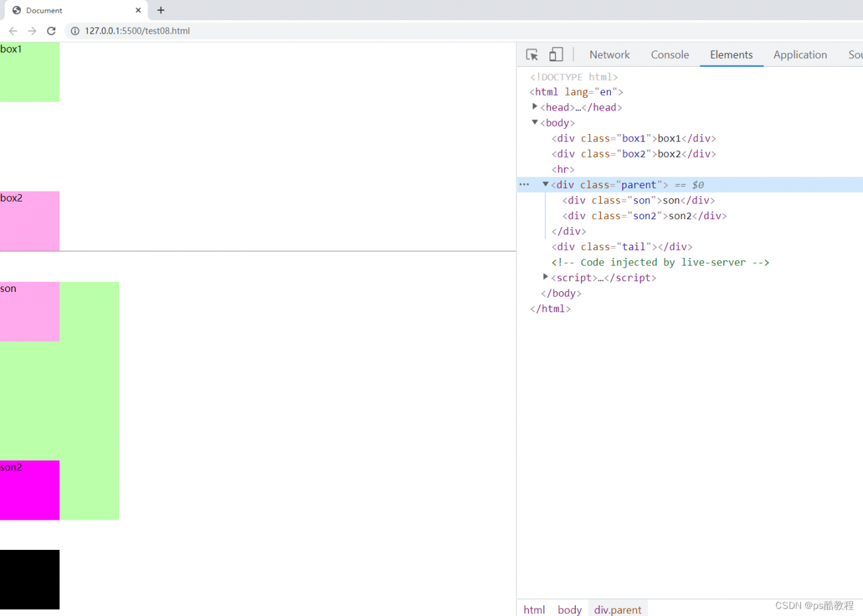
Task: Expand the head element node
Action: pos(535,106)
